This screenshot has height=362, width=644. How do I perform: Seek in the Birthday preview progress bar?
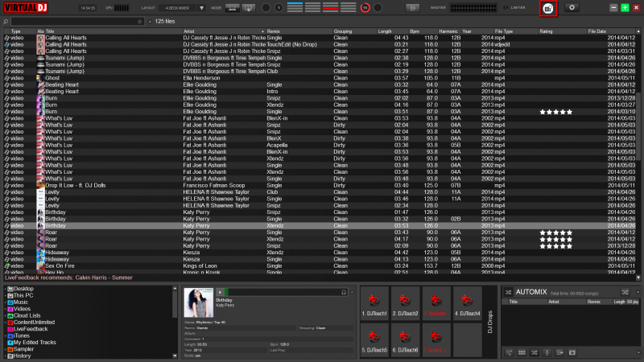point(283,292)
